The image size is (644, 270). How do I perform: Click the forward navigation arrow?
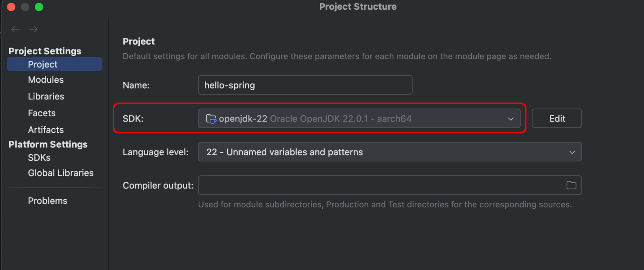[x=33, y=29]
